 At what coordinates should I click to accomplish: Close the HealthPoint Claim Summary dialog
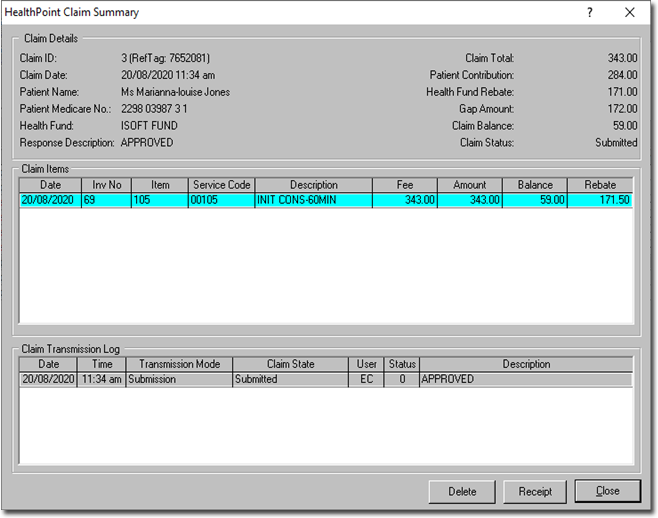point(608,491)
